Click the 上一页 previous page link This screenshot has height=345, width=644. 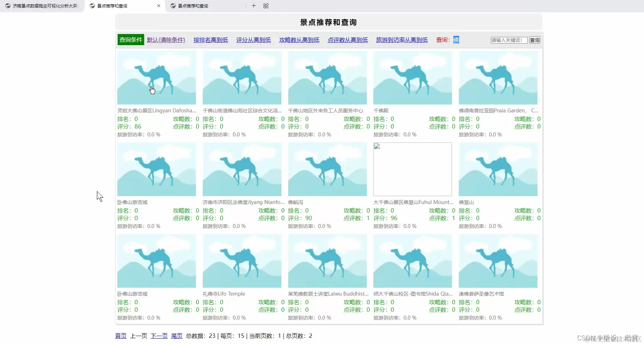pyautogui.click(x=138, y=336)
